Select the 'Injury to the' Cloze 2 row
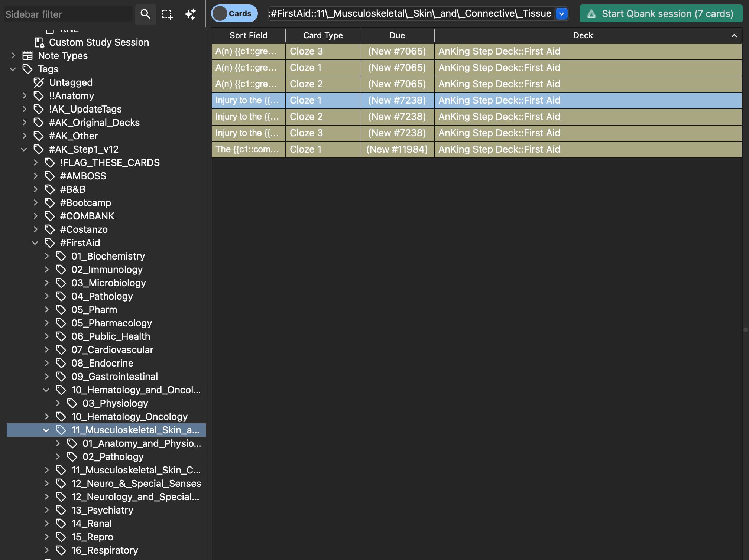Image resolution: width=749 pixels, height=560 pixels. [x=477, y=117]
